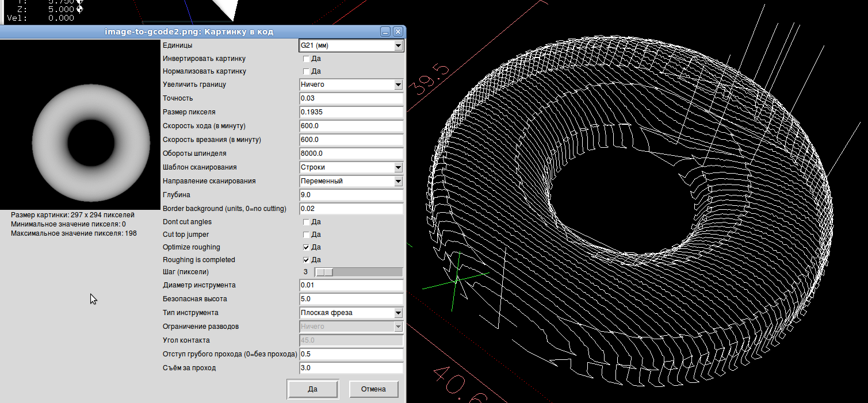The height and width of the screenshot is (403, 868).
Task: Open the Направление сканирования dropdown
Action: click(351, 181)
